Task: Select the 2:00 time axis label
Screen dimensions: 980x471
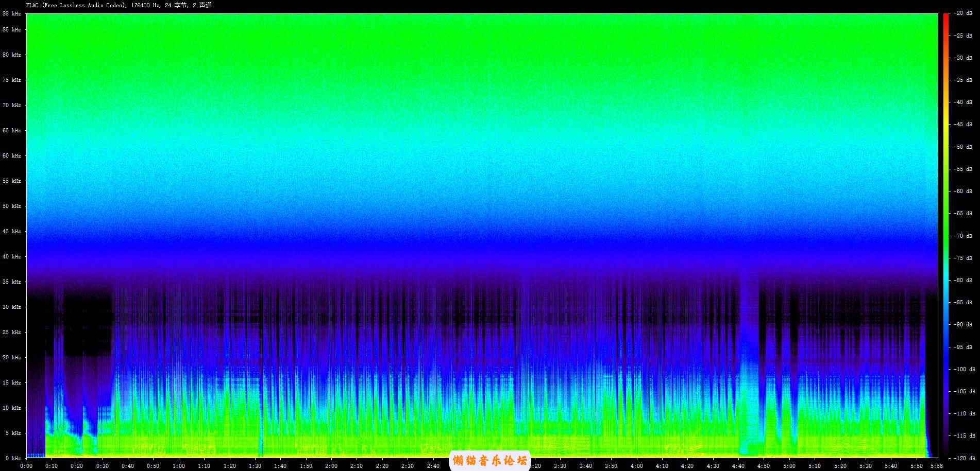Action: click(x=331, y=466)
